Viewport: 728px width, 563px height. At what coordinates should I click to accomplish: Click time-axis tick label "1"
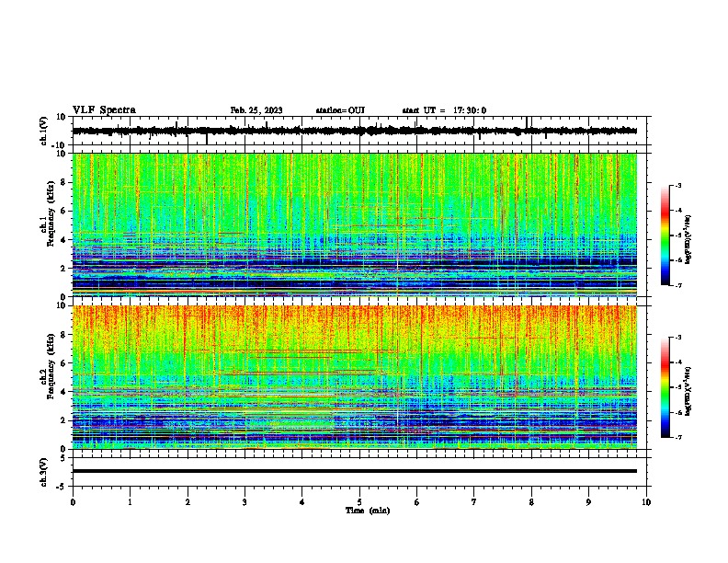point(130,502)
